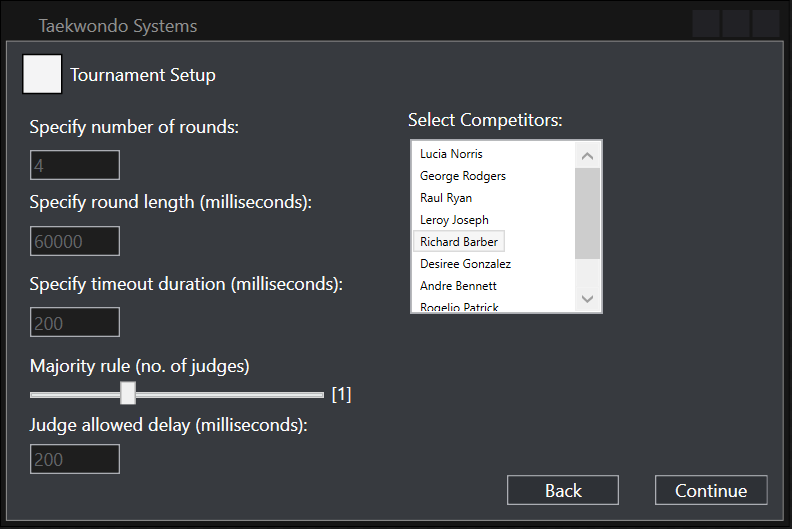
Task: Click the number of rounds field
Action: point(75,165)
